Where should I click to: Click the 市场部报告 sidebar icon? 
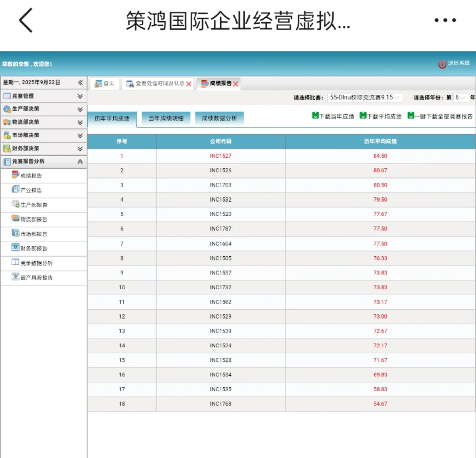point(15,233)
